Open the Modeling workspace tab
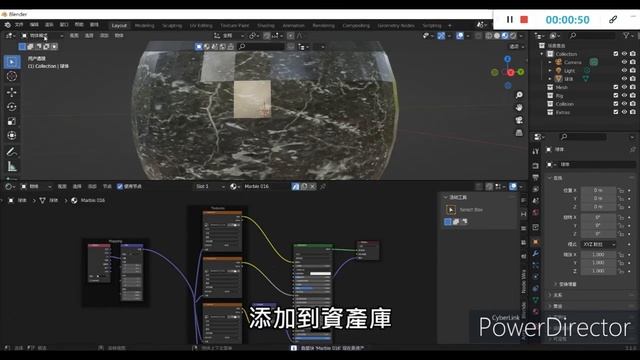 click(144, 25)
